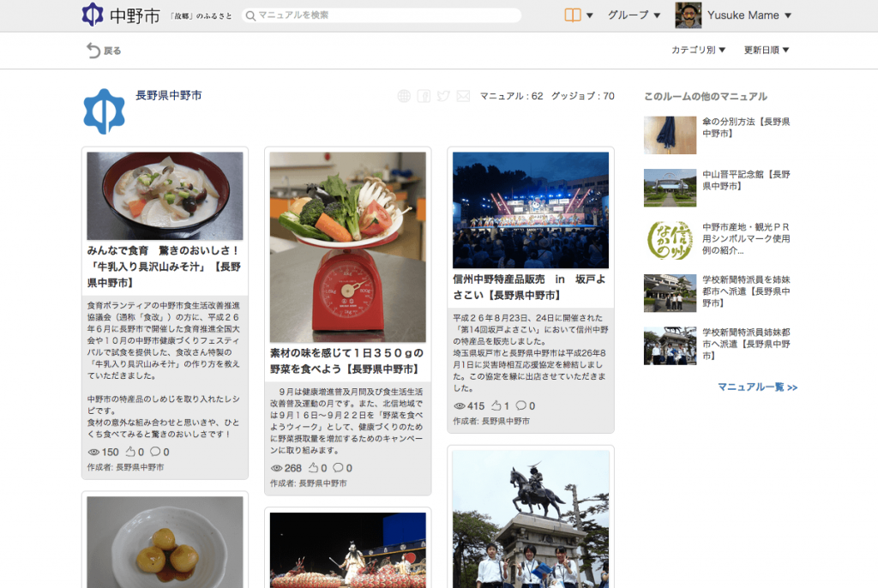Click the Yusuke Mame avatar photo

click(x=689, y=15)
